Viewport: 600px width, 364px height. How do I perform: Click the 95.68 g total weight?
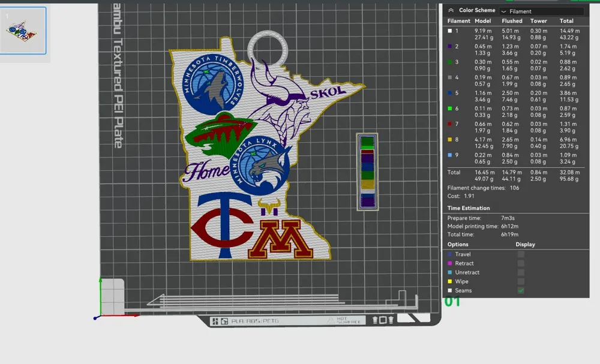coord(569,179)
